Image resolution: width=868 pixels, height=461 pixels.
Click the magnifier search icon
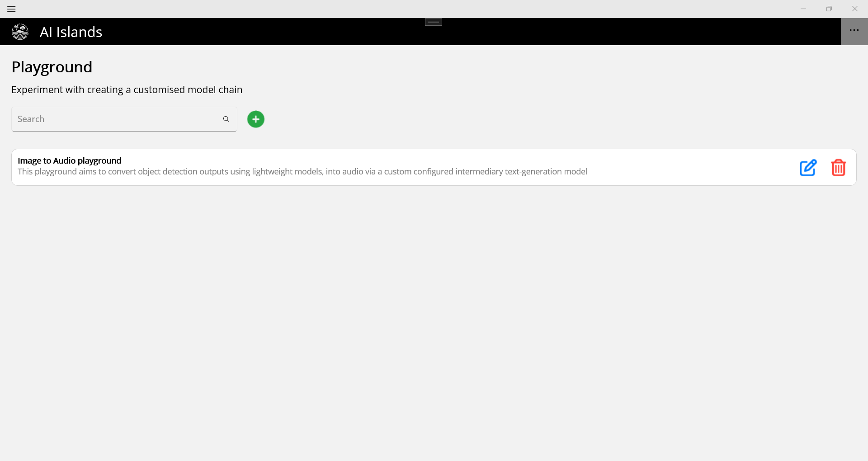pyautogui.click(x=226, y=119)
